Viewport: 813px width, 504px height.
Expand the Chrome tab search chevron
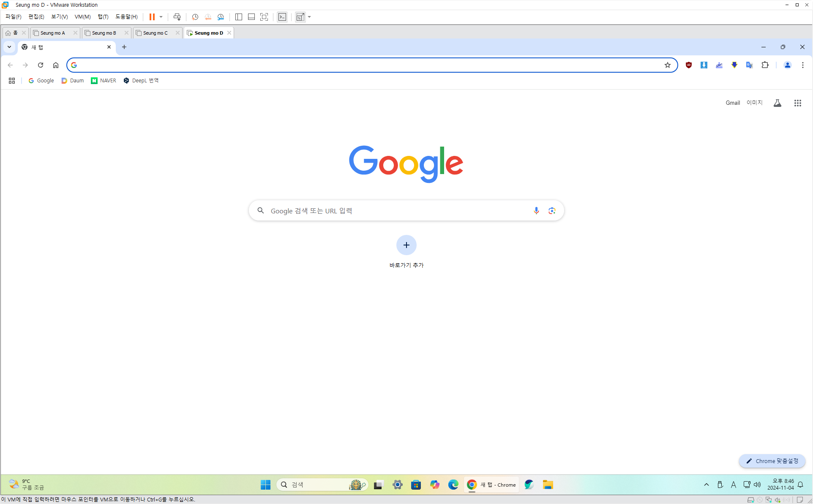[9, 47]
